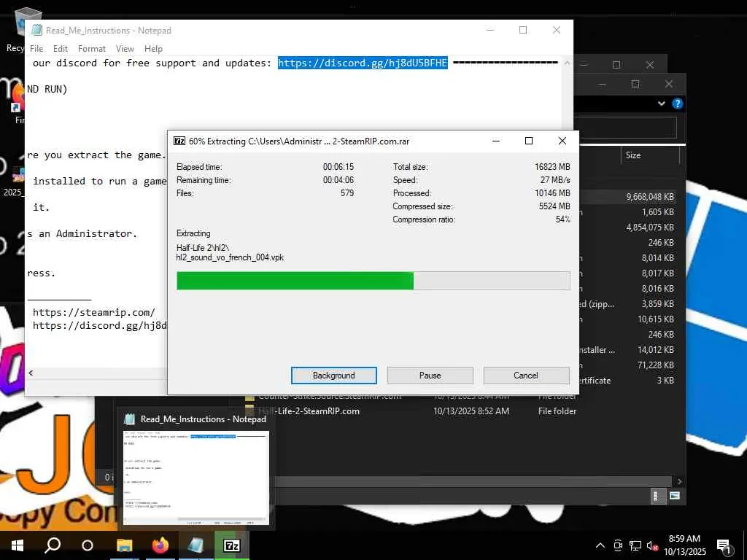The image size is (747, 560).
Task: Open Notepad Help menu
Action: pos(153,49)
